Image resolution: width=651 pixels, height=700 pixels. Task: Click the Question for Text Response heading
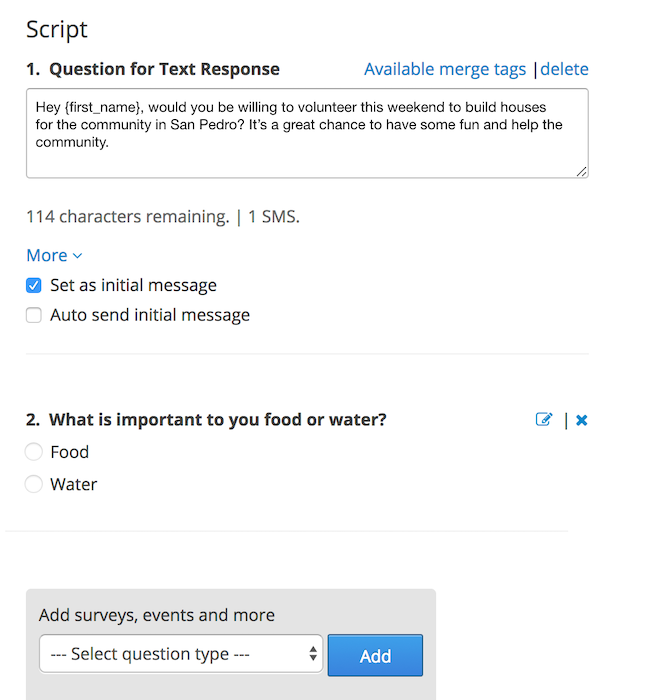pyautogui.click(x=164, y=69)
